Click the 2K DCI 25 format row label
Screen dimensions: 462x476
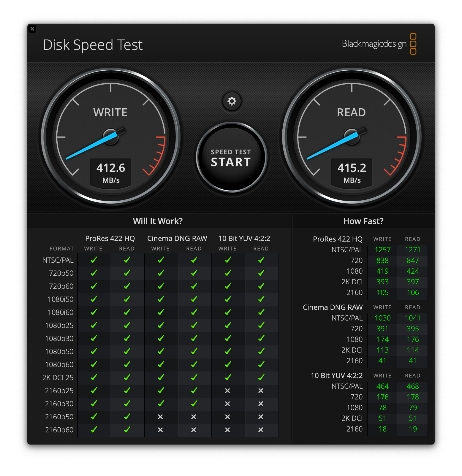58,377
